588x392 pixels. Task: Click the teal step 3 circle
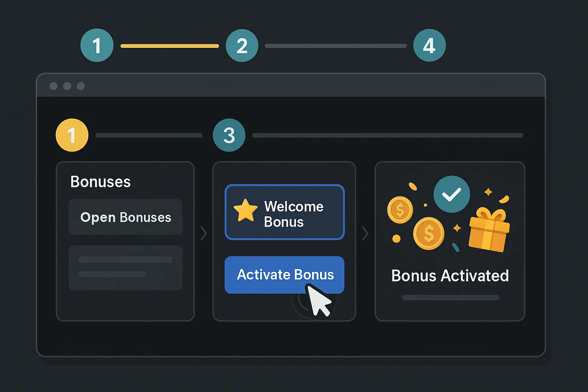pos(229,135)
